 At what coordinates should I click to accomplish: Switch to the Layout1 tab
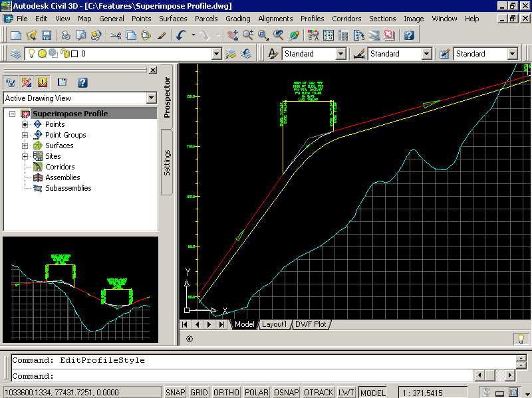click(273, 324)
